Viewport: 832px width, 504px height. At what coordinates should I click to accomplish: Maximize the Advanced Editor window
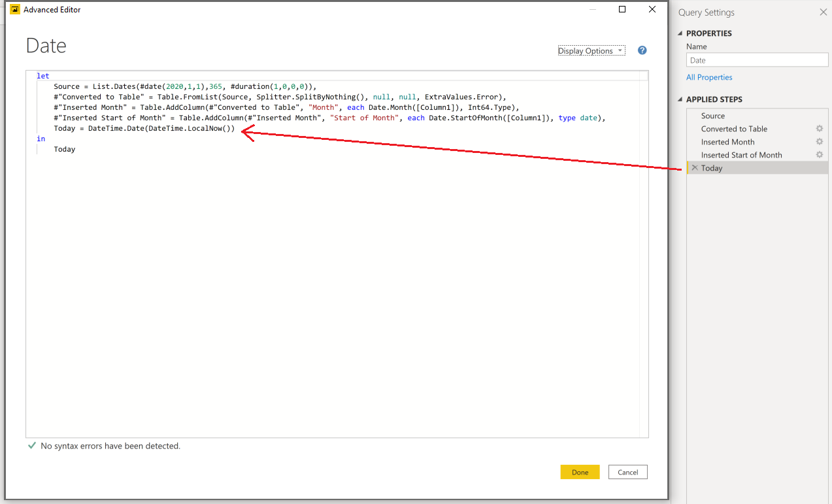(622, 9)
